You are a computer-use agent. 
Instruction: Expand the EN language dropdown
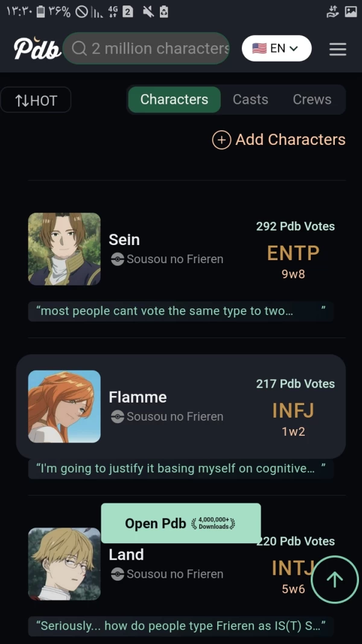[276, 49]
